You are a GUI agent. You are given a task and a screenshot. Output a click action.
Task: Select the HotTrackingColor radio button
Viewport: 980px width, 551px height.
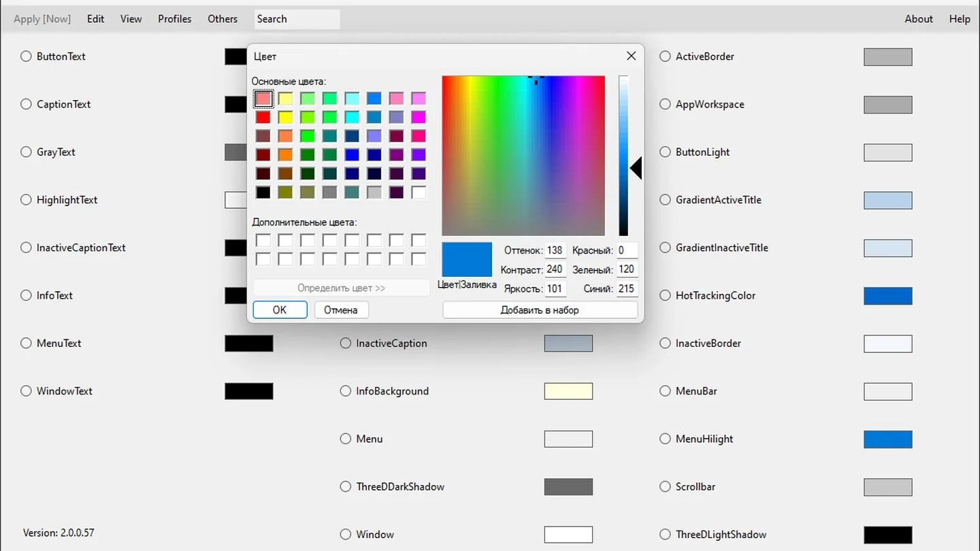click(665, 295)
